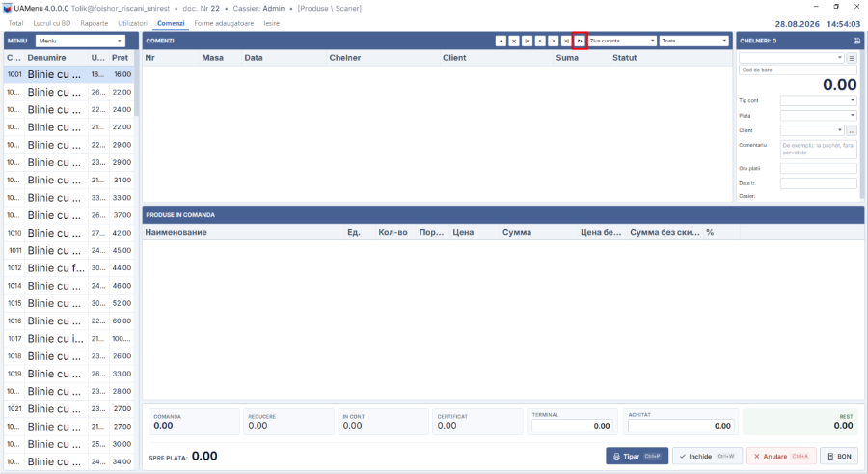Select menu row priced 37.00
This screenshot has width=868, height=474.
69,215
